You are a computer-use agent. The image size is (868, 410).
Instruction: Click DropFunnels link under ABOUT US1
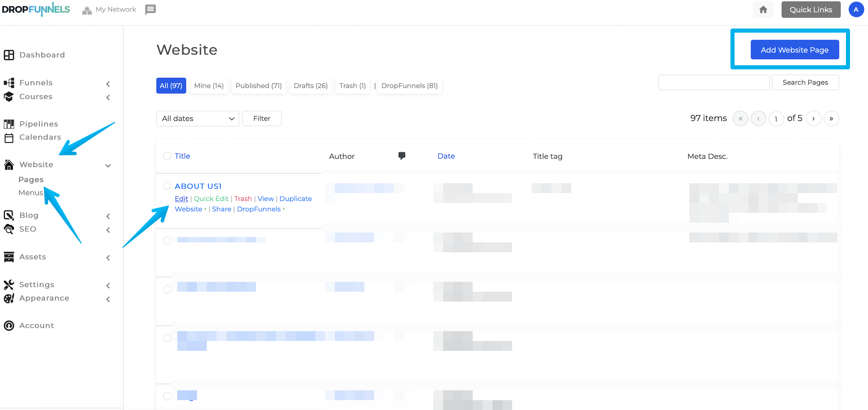(259, 209)
